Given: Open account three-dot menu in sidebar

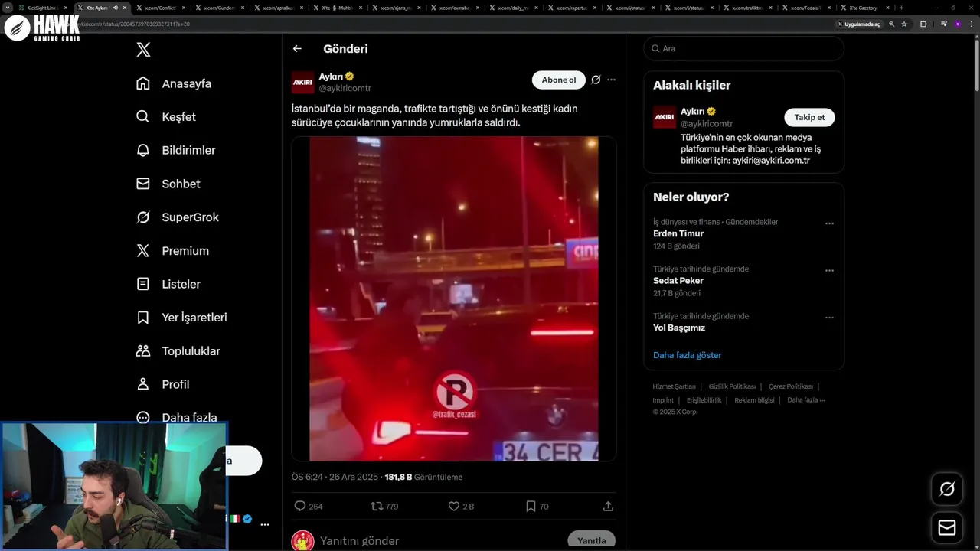Looking at the screenshot, I should pyautogui.click(x=265, y=525).
